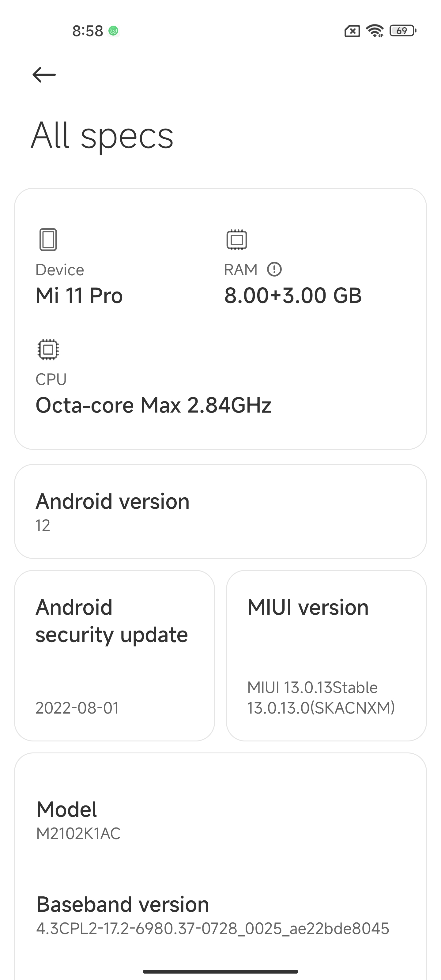Tap the 8.00+3.00 GB RAM value

(x=292, y=296)
